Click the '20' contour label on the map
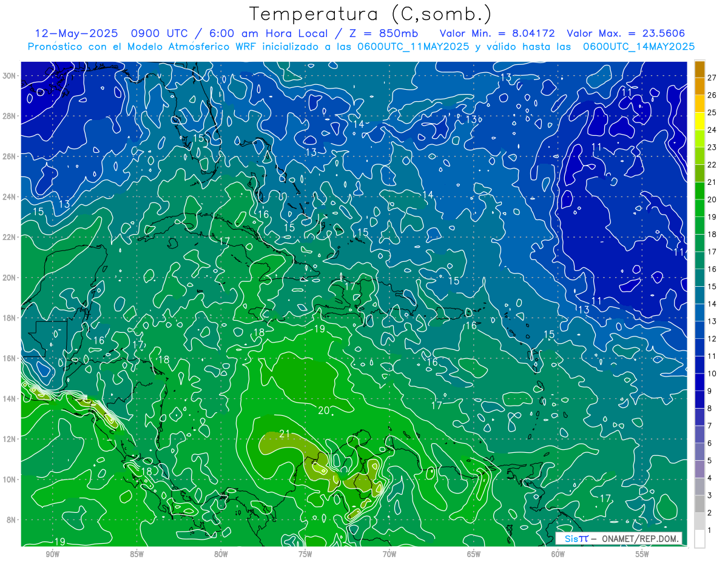 pyautogui.click(x=324, y=410)
